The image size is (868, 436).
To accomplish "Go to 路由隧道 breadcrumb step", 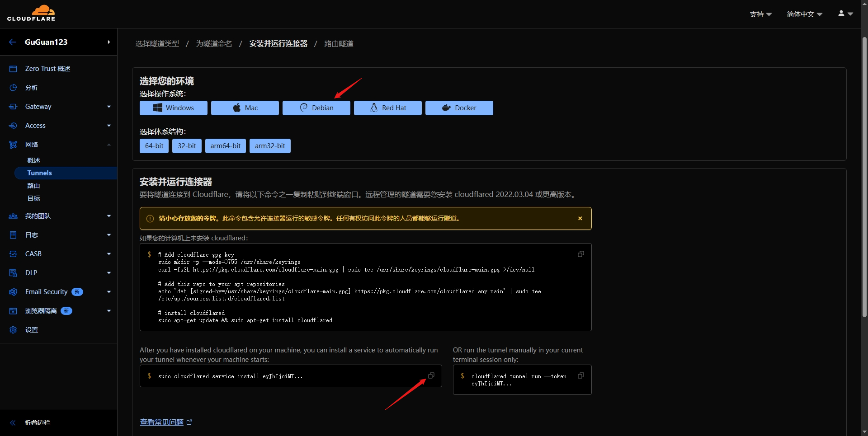I will (x=339, y=44).
